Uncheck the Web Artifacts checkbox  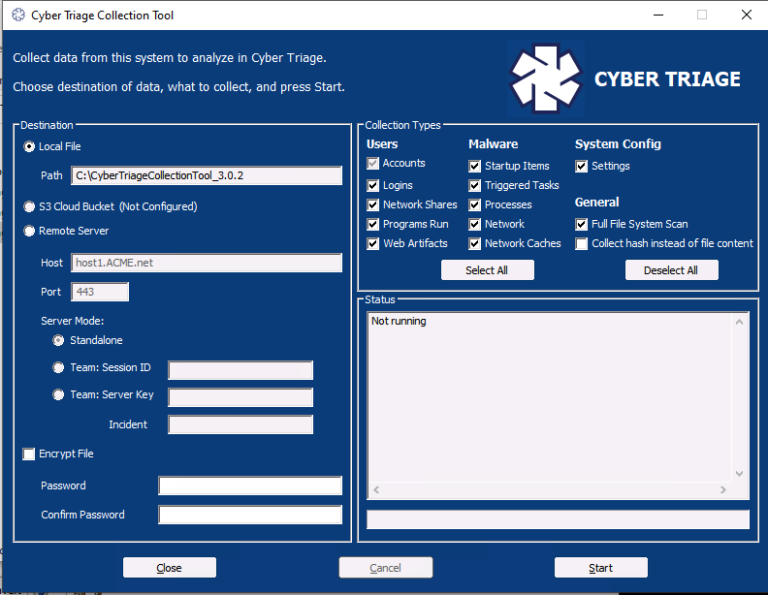coord(374,244)
